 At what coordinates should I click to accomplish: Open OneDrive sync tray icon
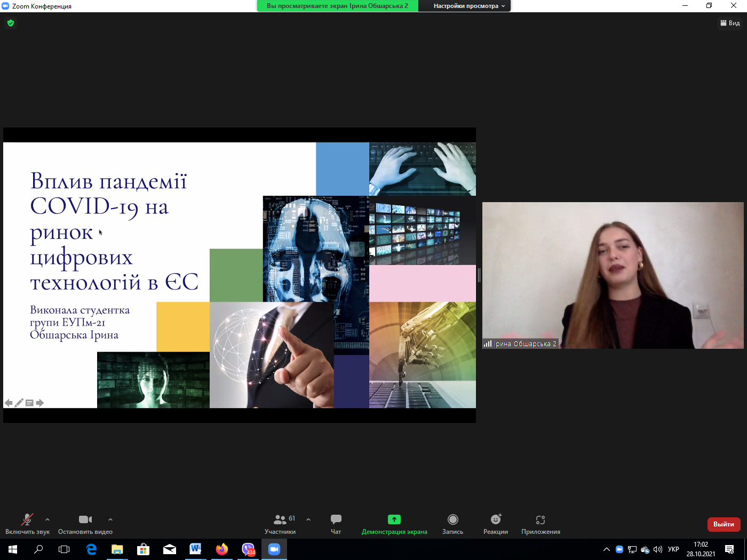645,549
